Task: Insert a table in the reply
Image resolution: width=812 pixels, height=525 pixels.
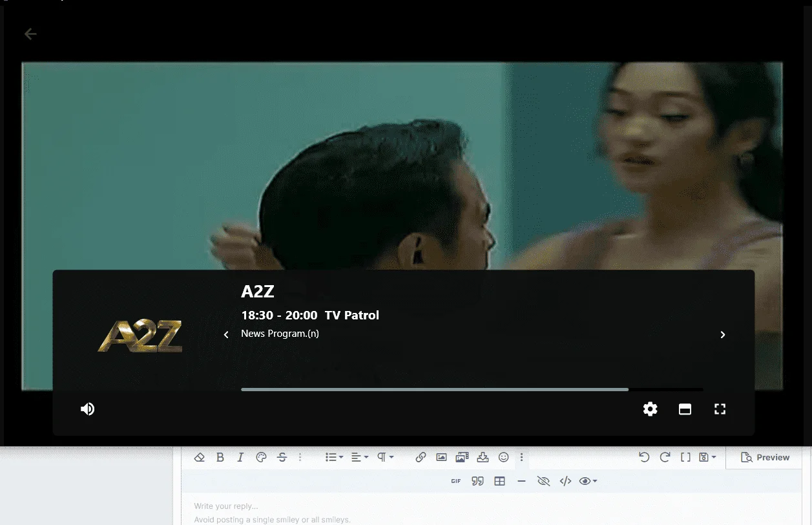Action: (499, 481)
